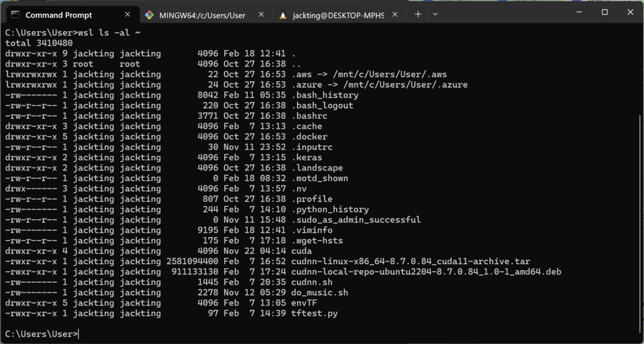Maximize the terminal window
Viewport: 644px width, 344px height.
pos(604,13)
